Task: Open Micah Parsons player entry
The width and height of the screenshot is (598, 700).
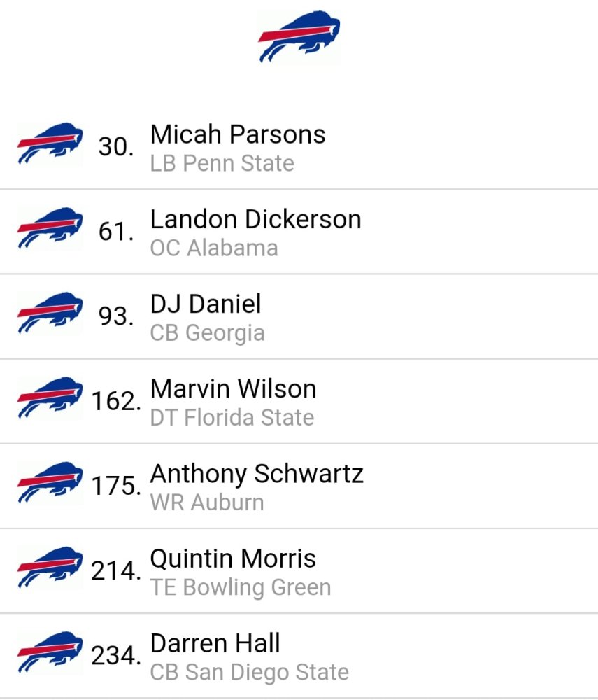Action: (x=299, y=147)
